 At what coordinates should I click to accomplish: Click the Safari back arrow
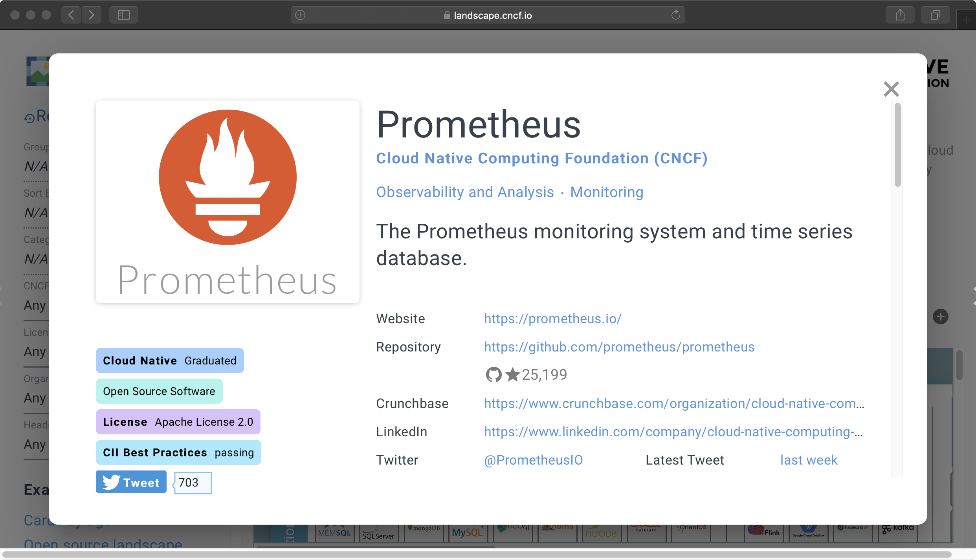tap(71, 15)
